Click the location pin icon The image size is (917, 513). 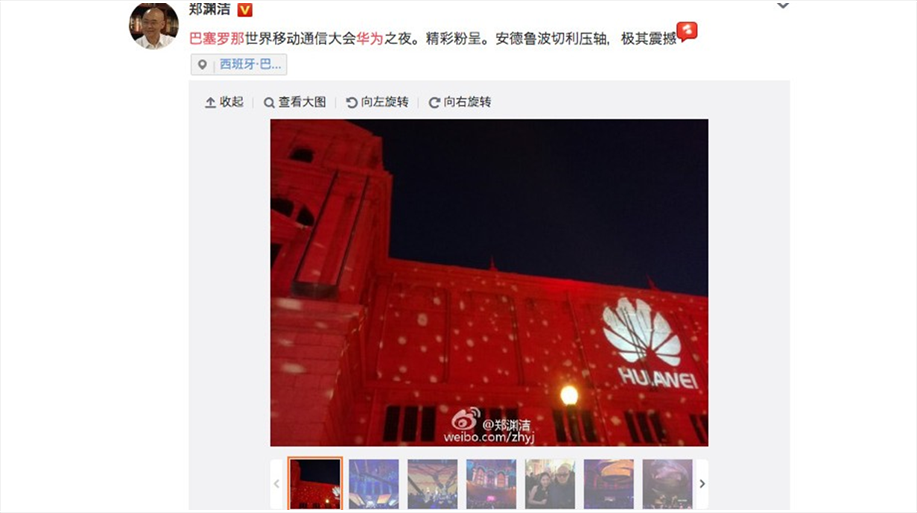(202, 64)
